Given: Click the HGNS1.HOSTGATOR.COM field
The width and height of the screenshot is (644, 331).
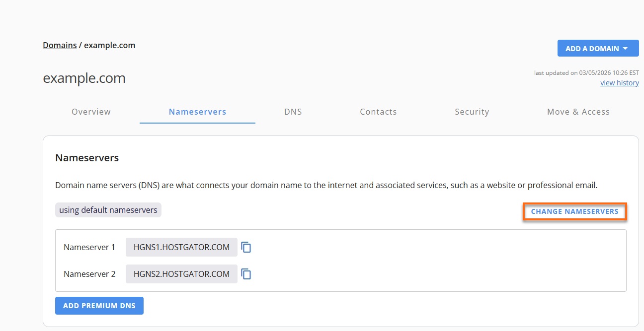Looking at the screenshot, I should pos(181,247).
